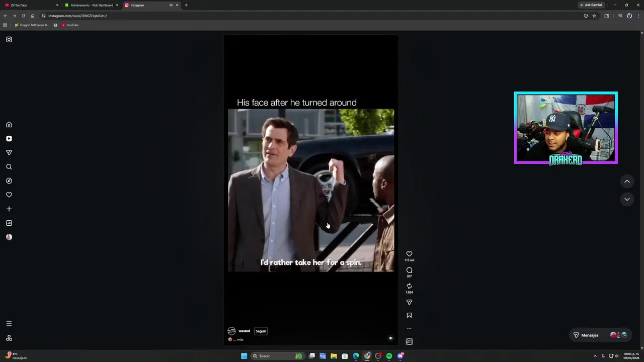Open the Meta apps icon at sidebar bottom
The width and height of the screenshot is (644, 362).
[9, 338]
